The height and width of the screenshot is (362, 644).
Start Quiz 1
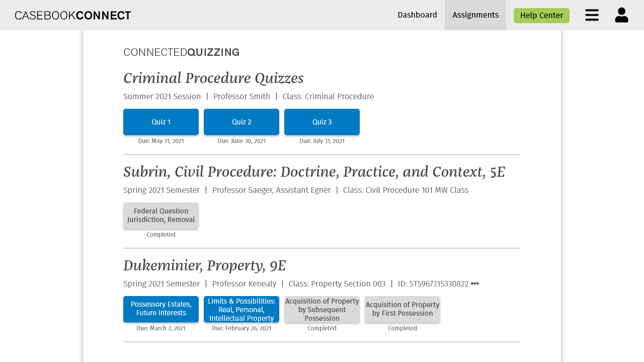pos(161,122)
